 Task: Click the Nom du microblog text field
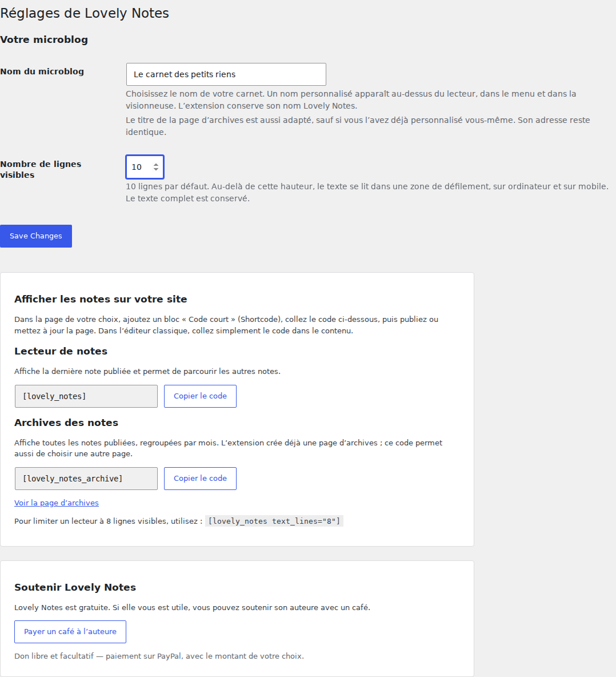[226, 74]
